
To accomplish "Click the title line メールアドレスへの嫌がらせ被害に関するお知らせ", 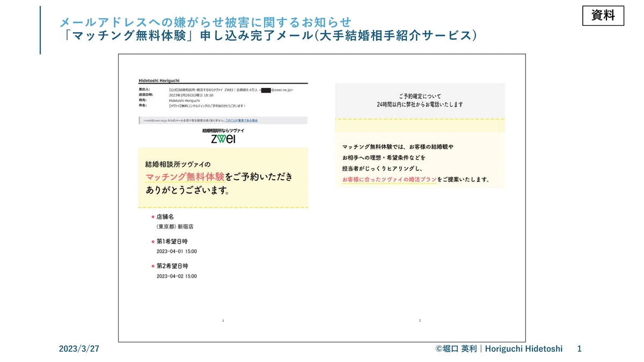I will click(206, 22).
